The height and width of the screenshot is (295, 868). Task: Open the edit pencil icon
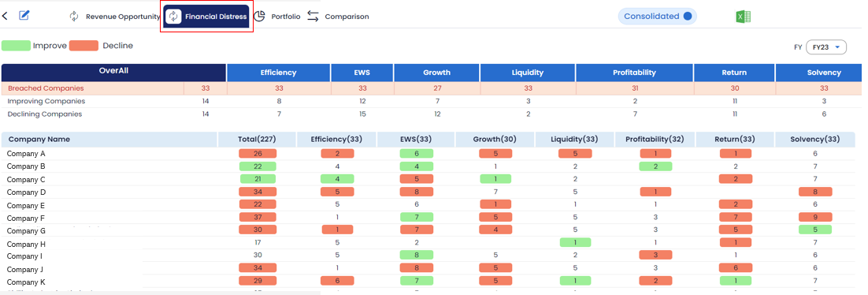(24, 15)
